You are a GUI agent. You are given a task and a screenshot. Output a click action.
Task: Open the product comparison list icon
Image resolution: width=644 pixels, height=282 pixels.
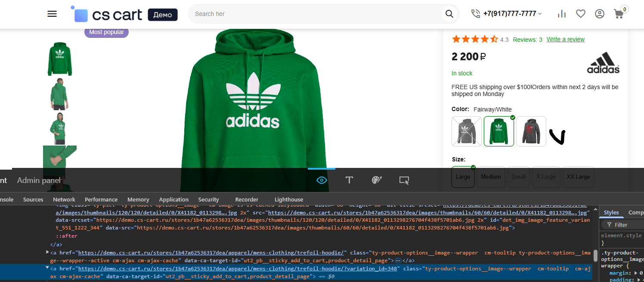[561, 14]
